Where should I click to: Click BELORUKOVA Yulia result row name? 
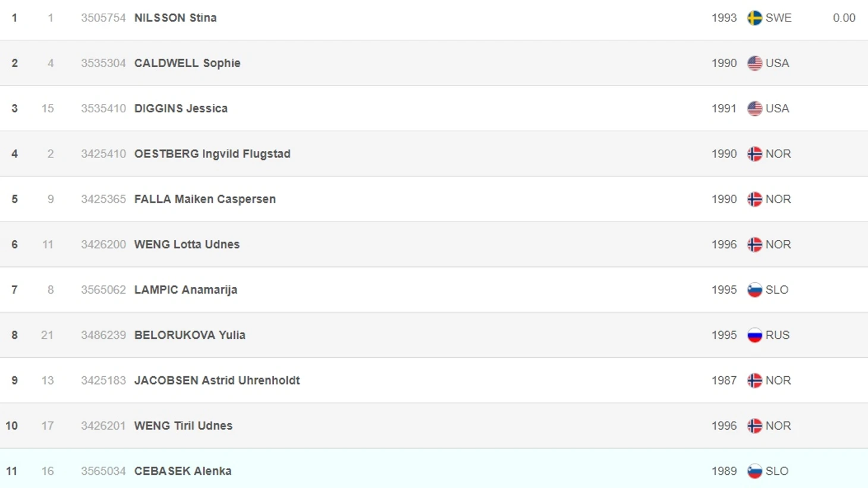pyautogui.click(x=190, y=335)
